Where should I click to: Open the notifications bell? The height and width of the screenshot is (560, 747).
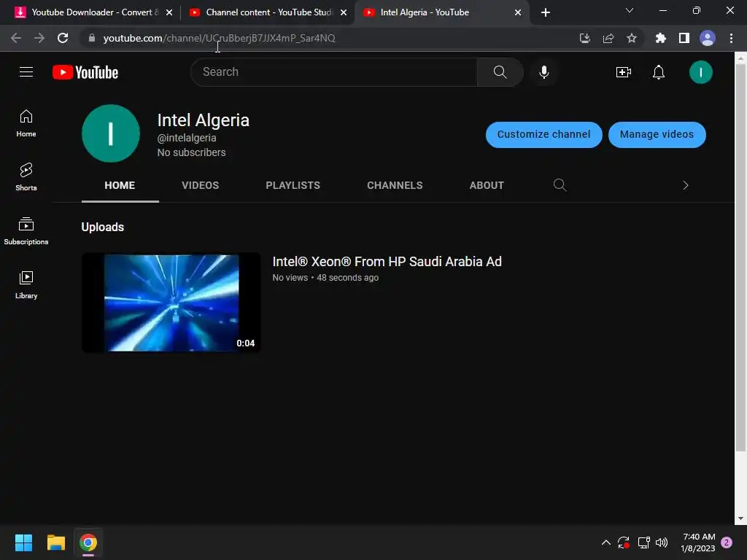click(x=659, y=72)
